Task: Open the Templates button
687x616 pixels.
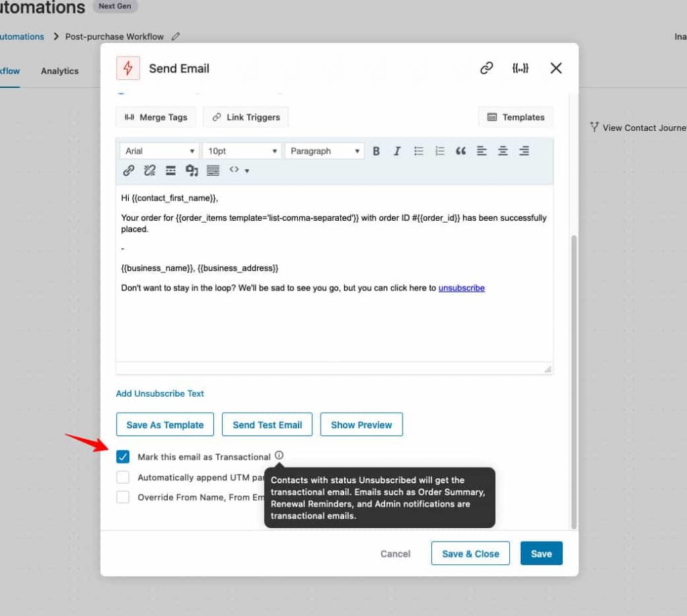Action: pos(516,117)
